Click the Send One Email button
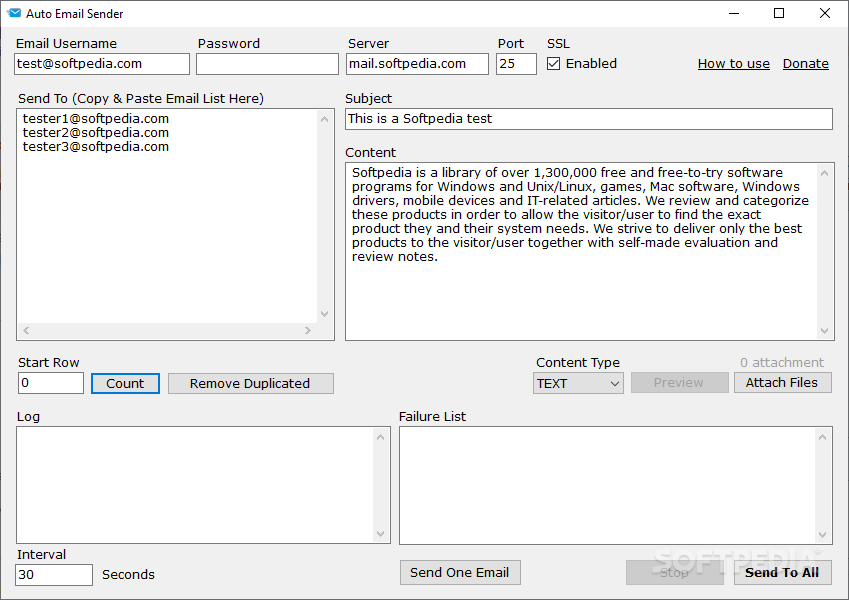Screen dimensions: 849x600 [460, 572]
